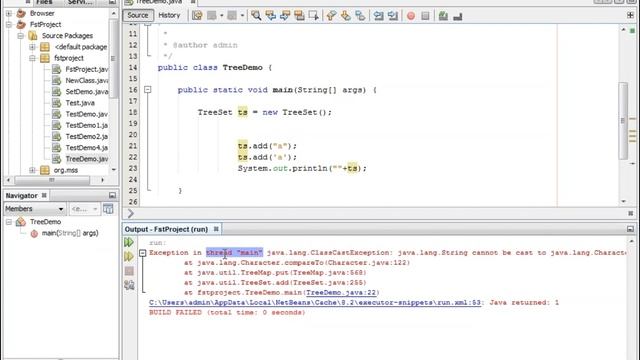Open the <e...> filter combo in Navigator
The height and width of the screenshot is (360, 640).
[84, 209]
